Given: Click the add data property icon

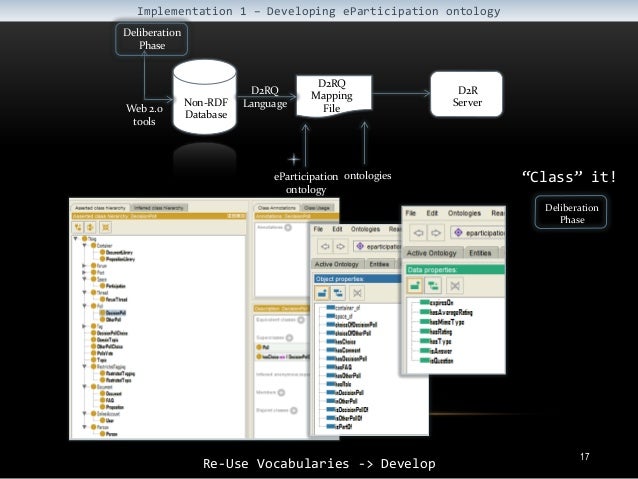Looking at the screenshot, I should tap(413, 284).
